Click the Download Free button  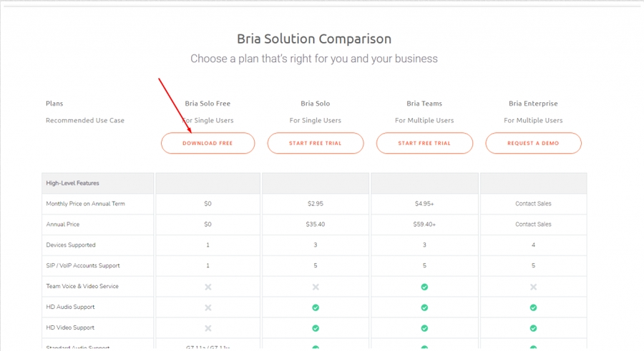208,143
